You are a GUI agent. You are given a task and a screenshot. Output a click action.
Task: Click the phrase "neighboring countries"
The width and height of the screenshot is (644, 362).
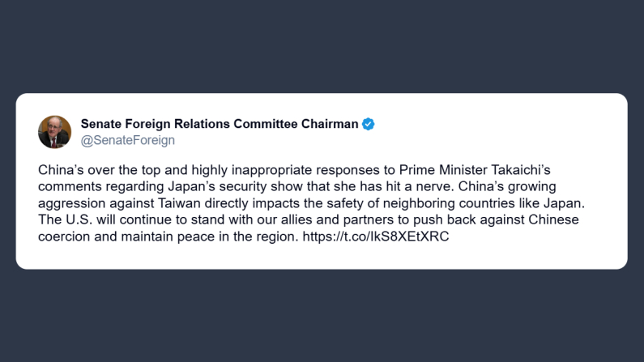(x=476, y=203)
